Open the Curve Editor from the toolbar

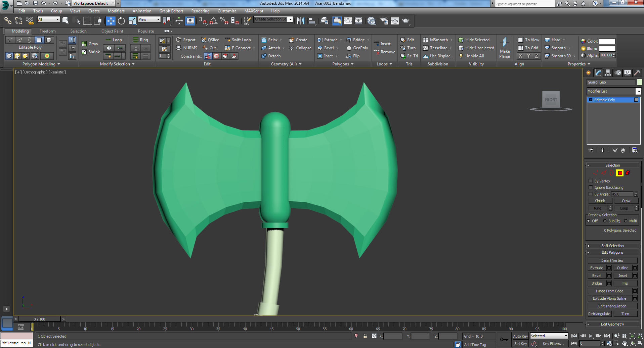(348, 20)
